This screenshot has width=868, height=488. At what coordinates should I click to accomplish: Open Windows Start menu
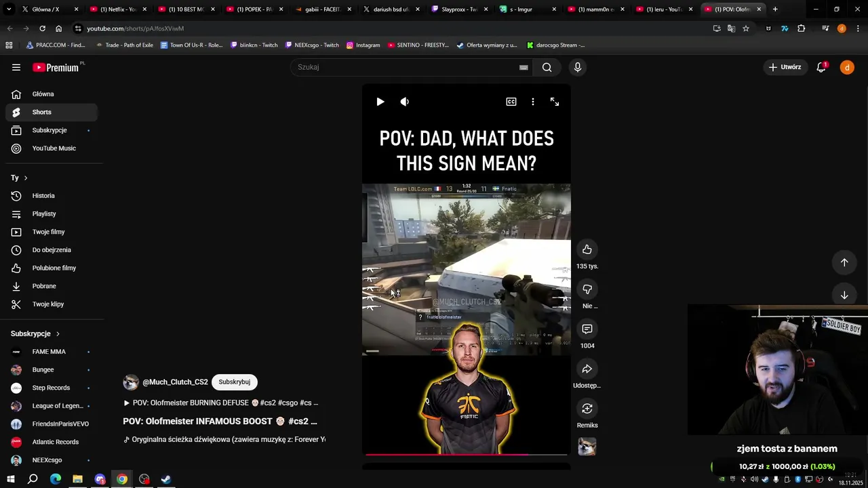(x=11, y=479)
